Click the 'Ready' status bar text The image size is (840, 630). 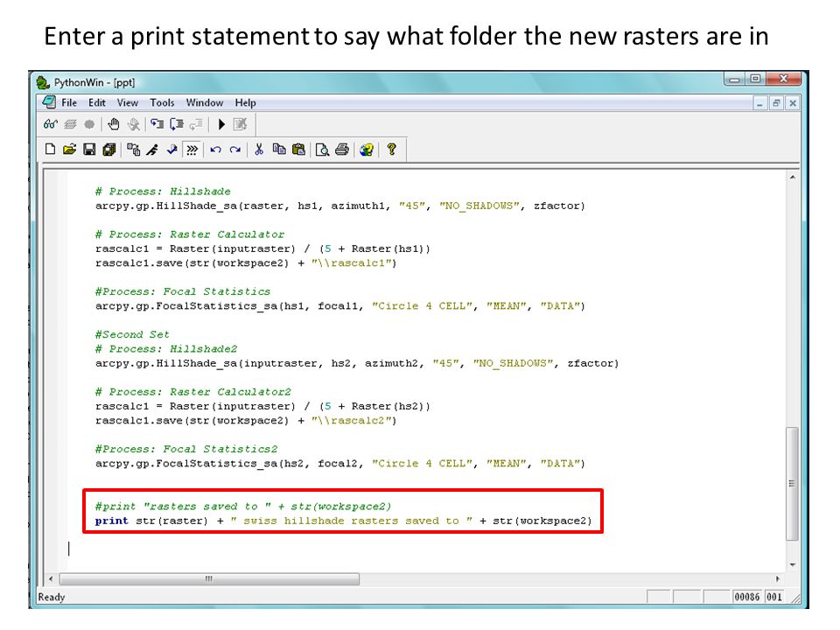(x=52, y=597)
